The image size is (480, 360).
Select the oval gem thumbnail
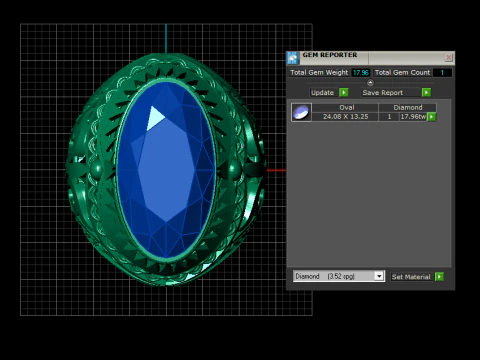coord(301,112)
